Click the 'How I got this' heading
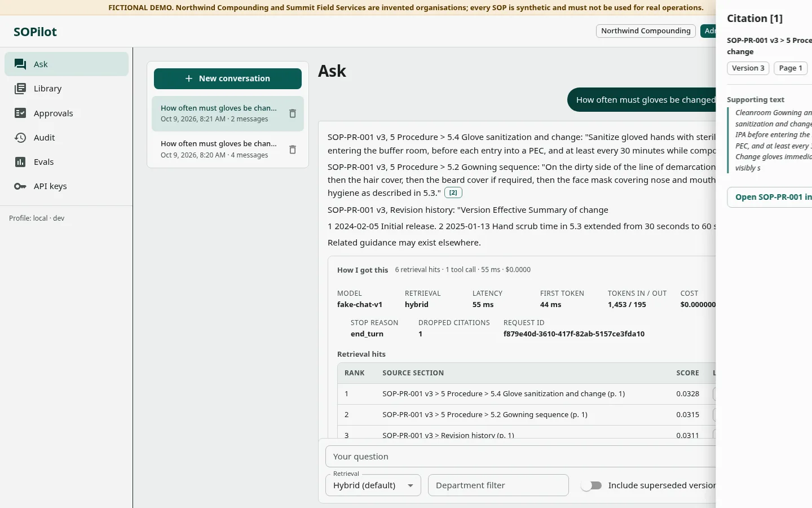Screen dimensions: 812x508 363,270
